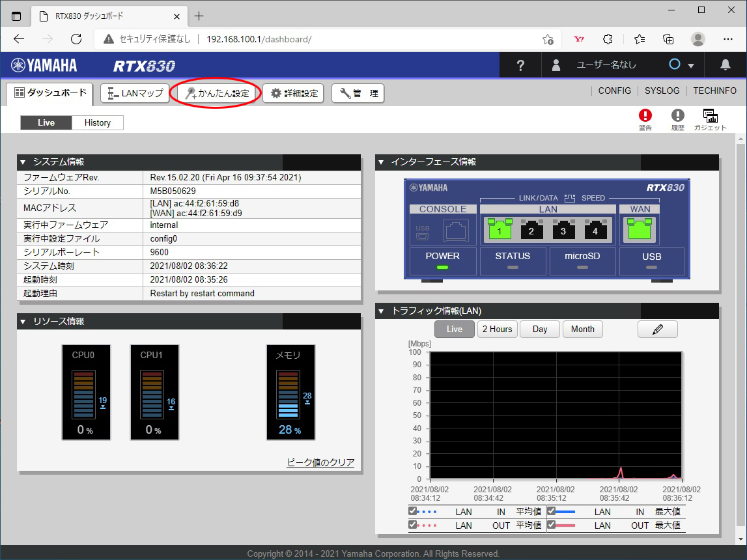This screenshot has width=747, height=560.
Task: Click the security warning icon in address bar
Action: 109,39
